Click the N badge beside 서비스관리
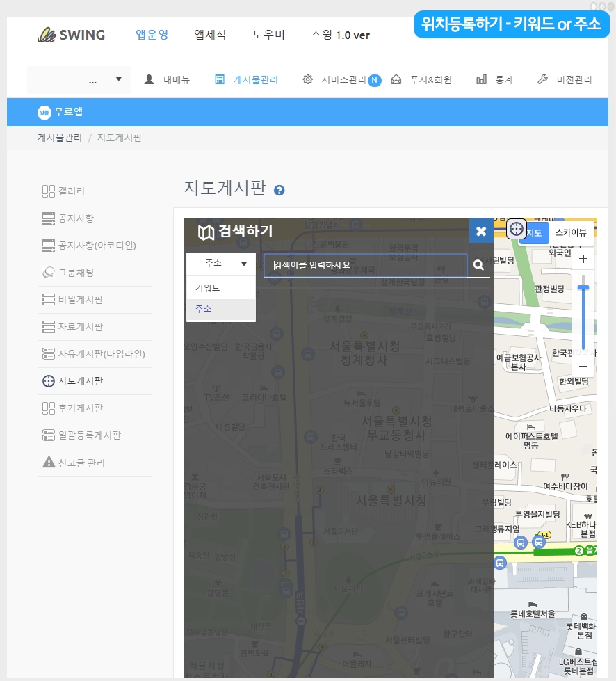Viewport: 616px width, 681px height. click(x=374, y=81)
